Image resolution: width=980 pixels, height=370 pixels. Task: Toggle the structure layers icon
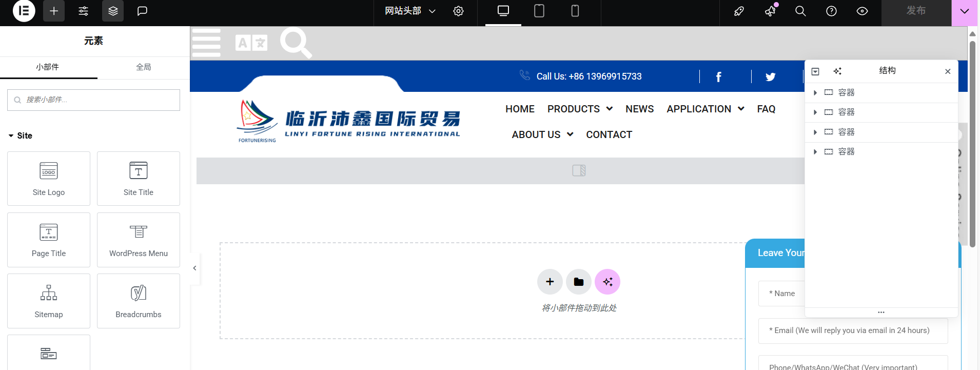[x=113, y=11]
